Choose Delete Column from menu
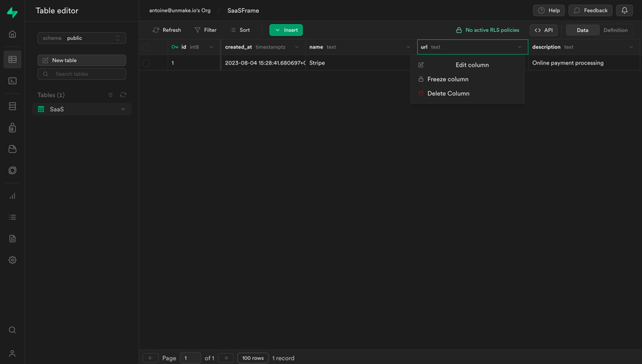Image resolution: width=642 pixels, height=364 pixels. 468,94
